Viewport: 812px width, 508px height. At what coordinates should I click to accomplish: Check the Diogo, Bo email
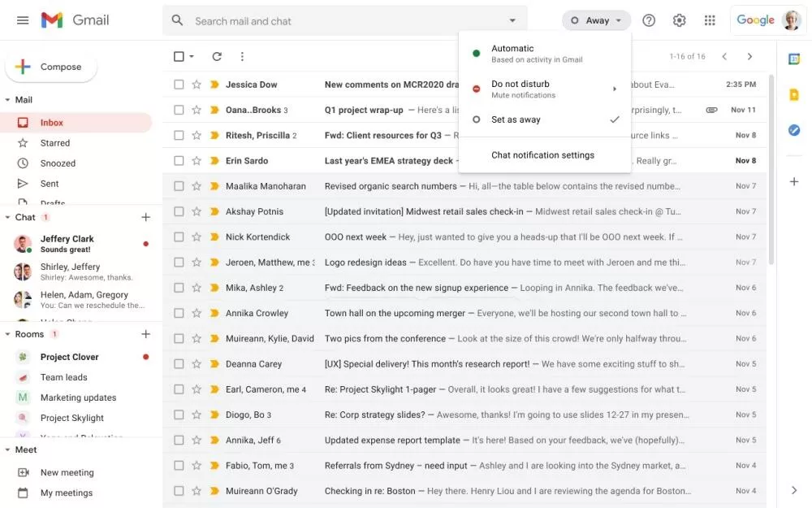tap(179, 415)
